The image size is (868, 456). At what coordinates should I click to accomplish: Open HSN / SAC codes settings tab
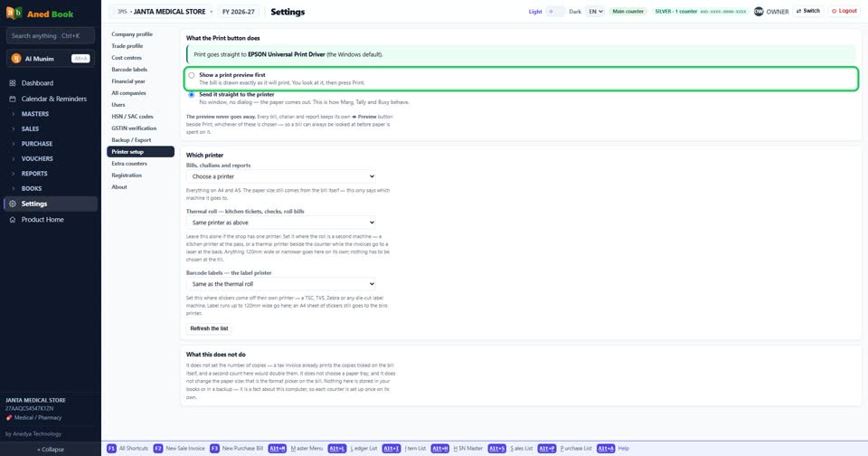[x=140, y=117]
